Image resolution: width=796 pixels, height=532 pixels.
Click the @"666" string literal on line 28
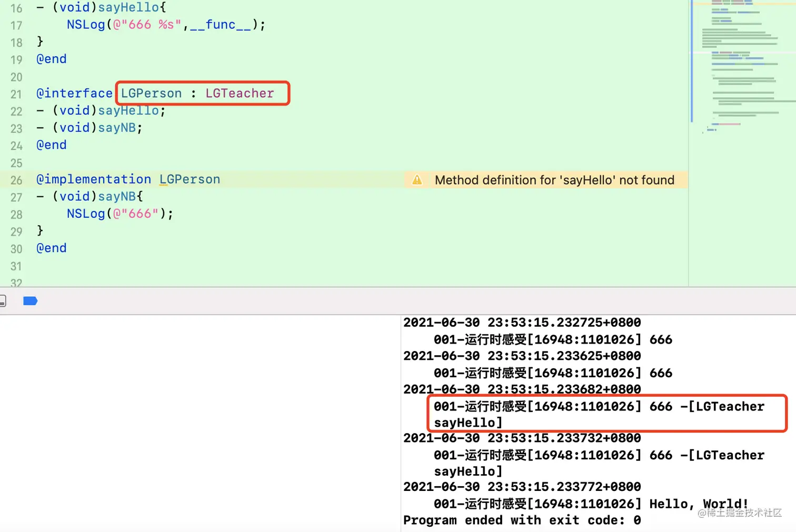pos(136,214)
